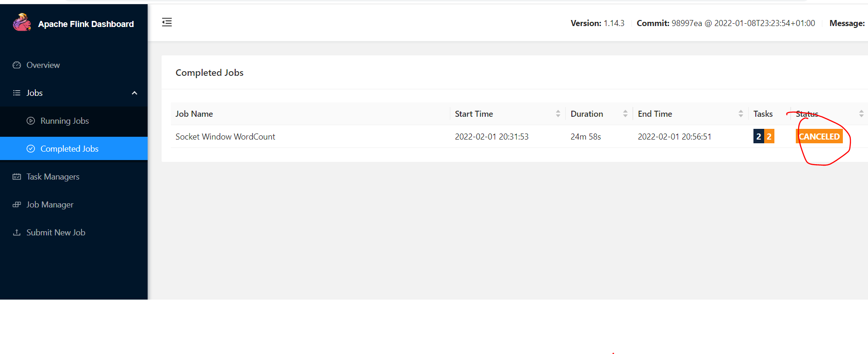Click the 24m 58s duration cell
Screen dimensions: 868x354
pyautogui.click(x=586, y=137)
